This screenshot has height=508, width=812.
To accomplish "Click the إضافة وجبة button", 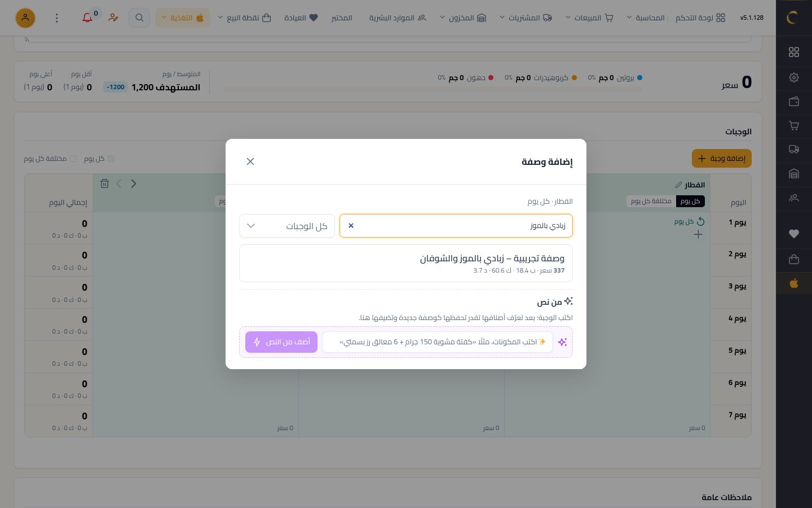I will (x=722, y=159).
